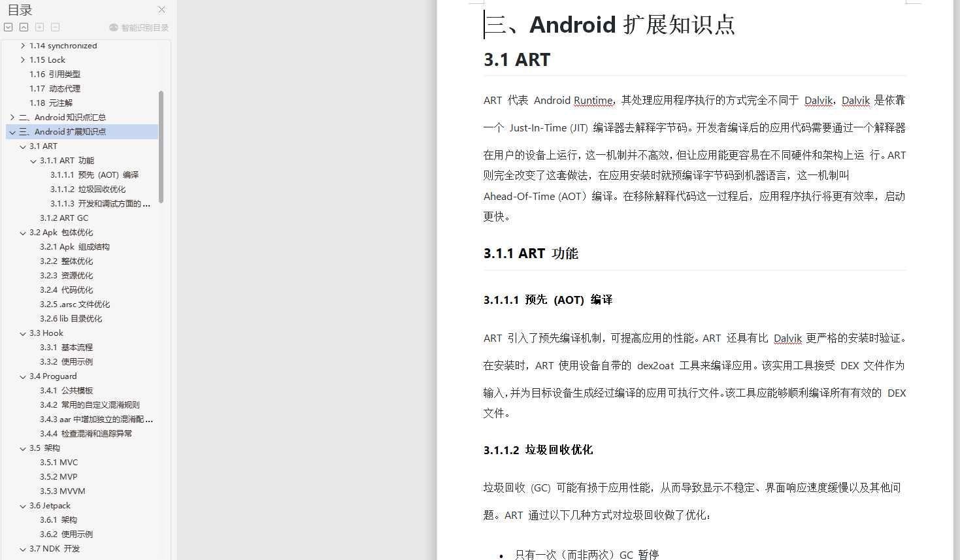
Task: Collapse 三、Android 扩展知识点 chevron
Action: [x=12, y=132]
